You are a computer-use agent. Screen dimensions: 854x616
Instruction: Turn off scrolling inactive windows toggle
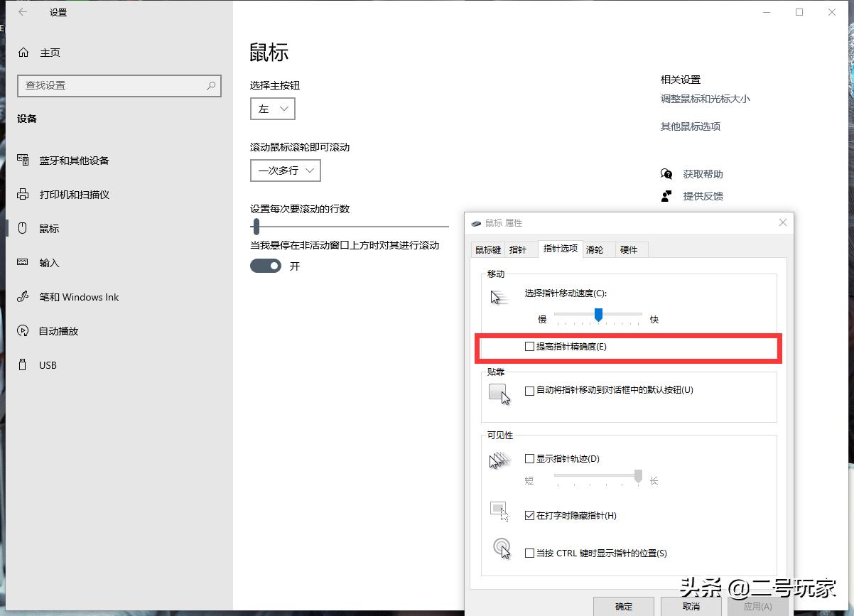266,266
